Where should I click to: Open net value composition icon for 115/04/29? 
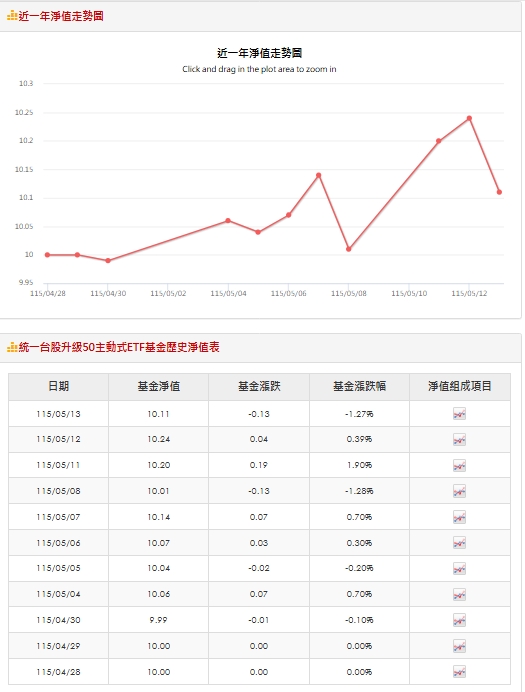click(x=459, y=646)
